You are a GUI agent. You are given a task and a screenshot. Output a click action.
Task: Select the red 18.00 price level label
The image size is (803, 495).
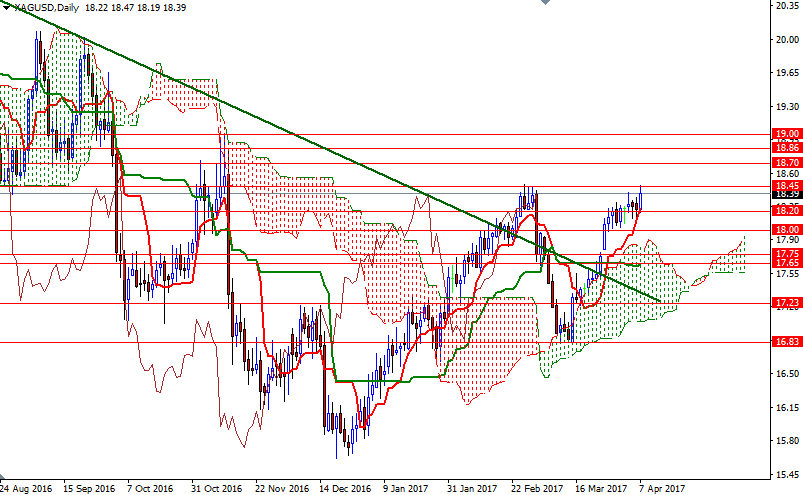(787, 230)
